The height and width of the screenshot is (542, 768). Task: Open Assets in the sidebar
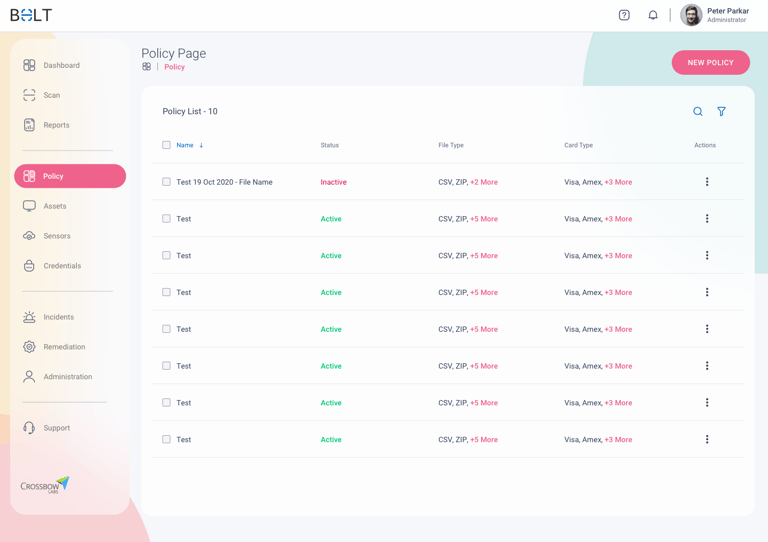coord(55,206)
